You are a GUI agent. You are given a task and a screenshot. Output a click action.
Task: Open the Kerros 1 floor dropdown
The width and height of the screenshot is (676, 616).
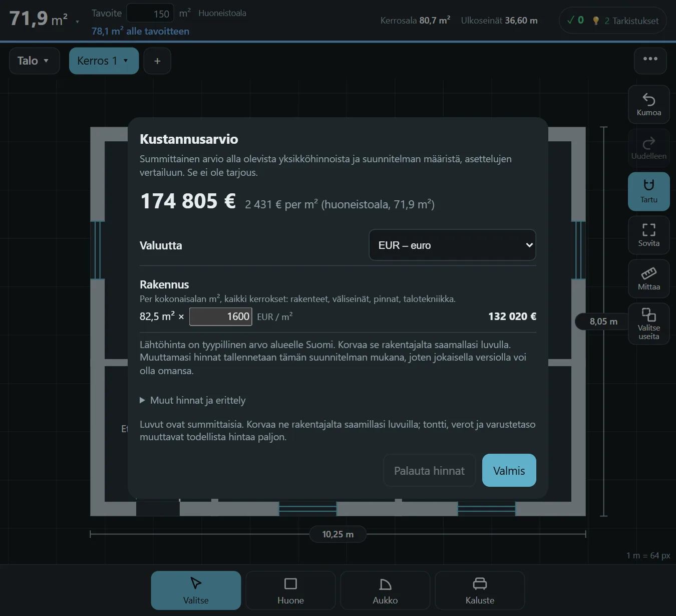tap(104, 61)
